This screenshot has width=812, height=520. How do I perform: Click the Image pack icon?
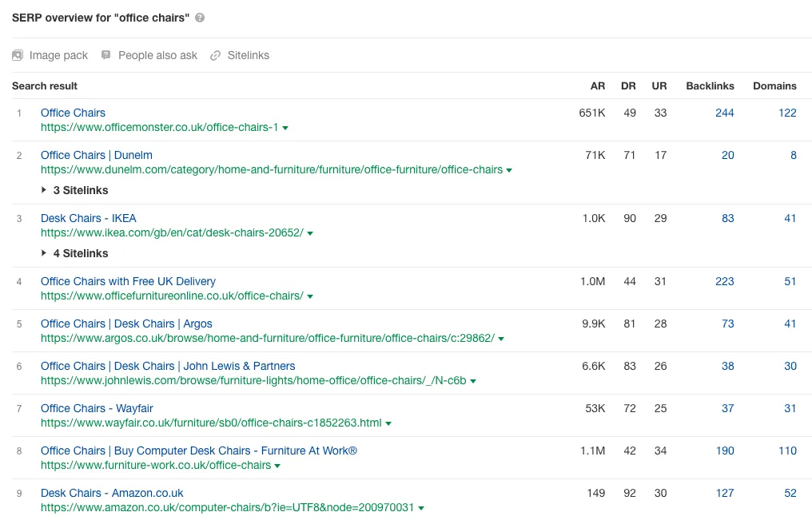(x=18, y=55)
